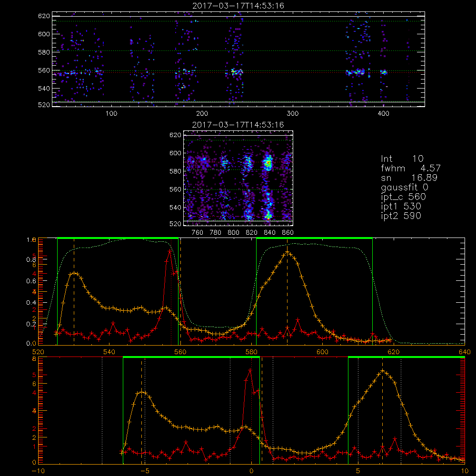Click y-axis label 600 of the top spectrogram
Screen dimensions: 476x476
tap(44, 34)
